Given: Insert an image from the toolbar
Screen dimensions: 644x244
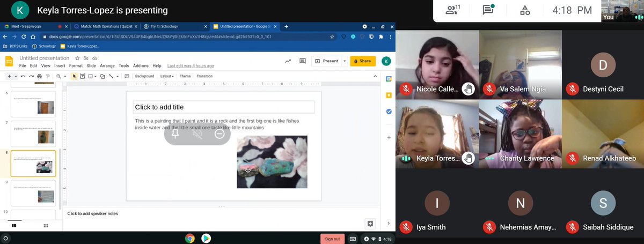Looking at the screenshot, I should point(91,76).
